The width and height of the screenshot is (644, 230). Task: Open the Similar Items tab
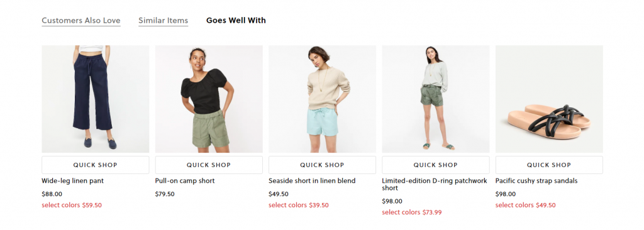tap(163, 21)
